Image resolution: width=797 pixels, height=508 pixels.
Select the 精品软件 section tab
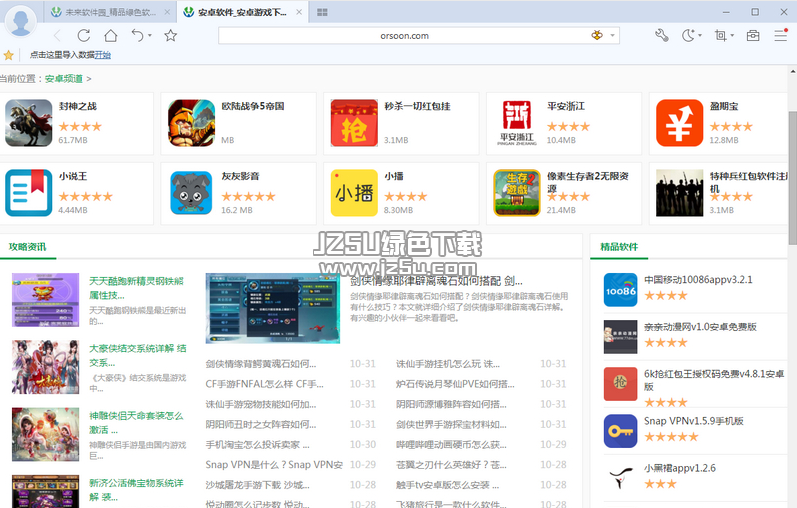tap(619, 247)
